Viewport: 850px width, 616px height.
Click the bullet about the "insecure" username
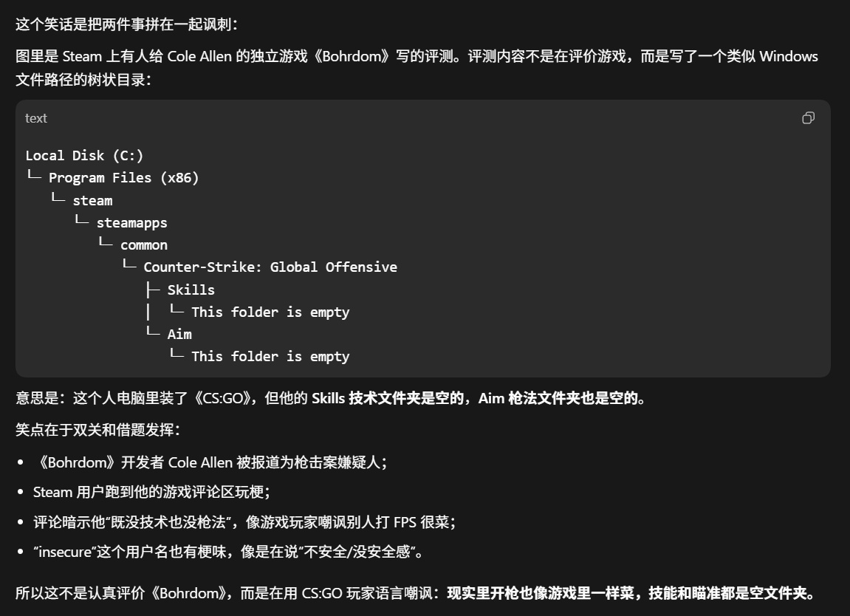click(227, 552)
